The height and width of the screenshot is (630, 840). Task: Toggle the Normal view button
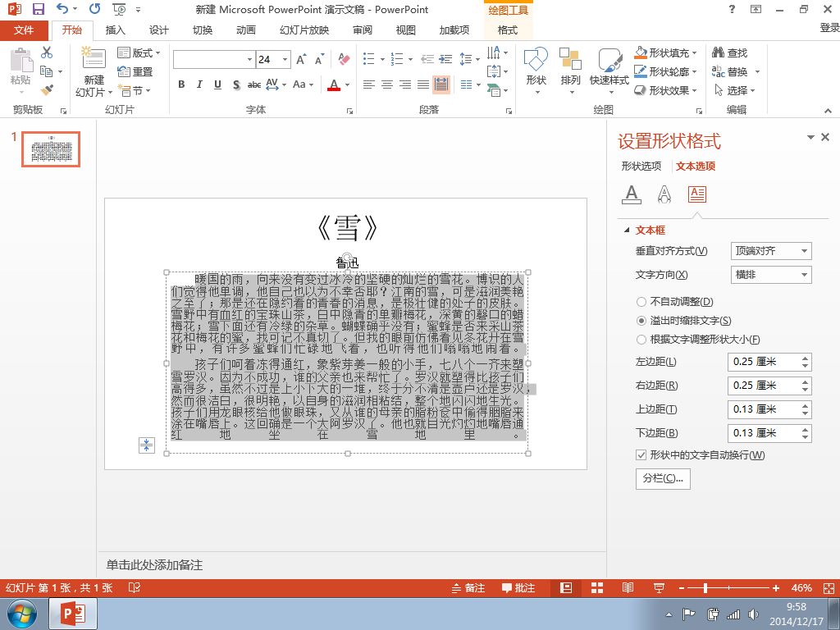[x=566, y=587]
